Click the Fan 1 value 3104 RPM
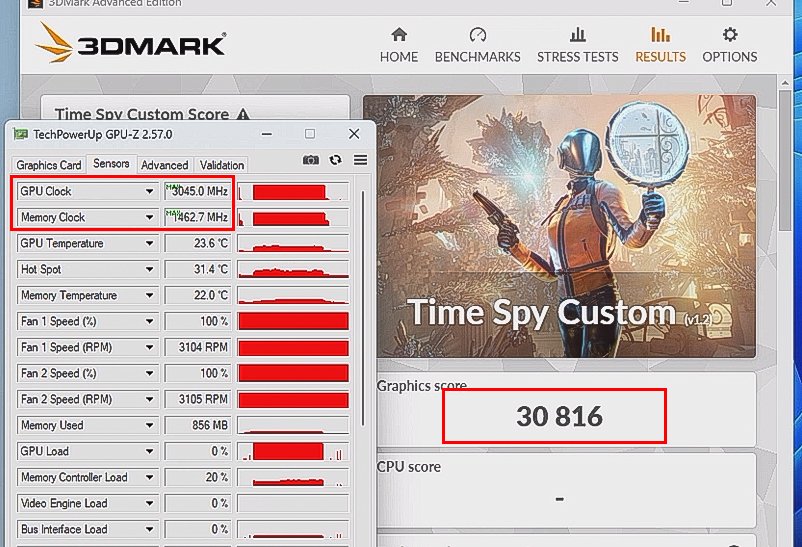Viewport: 802px width, 547px height. point(198,348)
